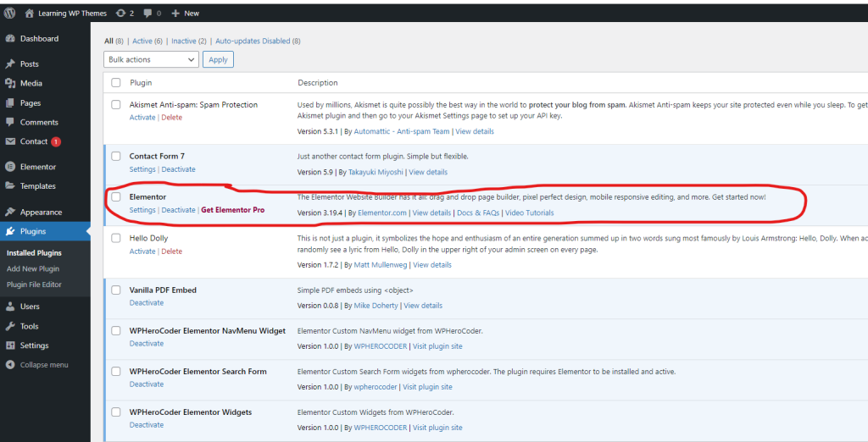The height and width of the screenshot is (442, 868).
Task: Click the WordPress logo icon
Action: click(9, 14)
